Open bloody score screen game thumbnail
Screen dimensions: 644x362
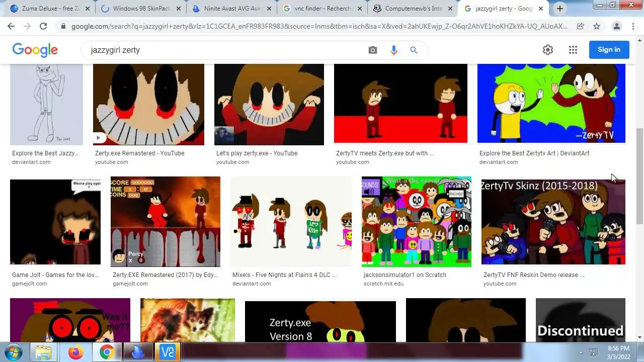(166, 222)
